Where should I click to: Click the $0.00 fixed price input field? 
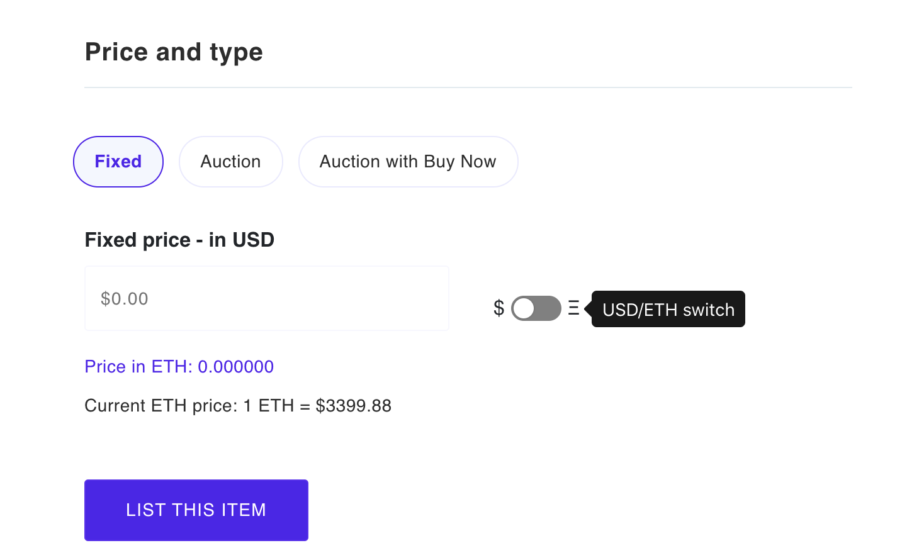point(266,298)
